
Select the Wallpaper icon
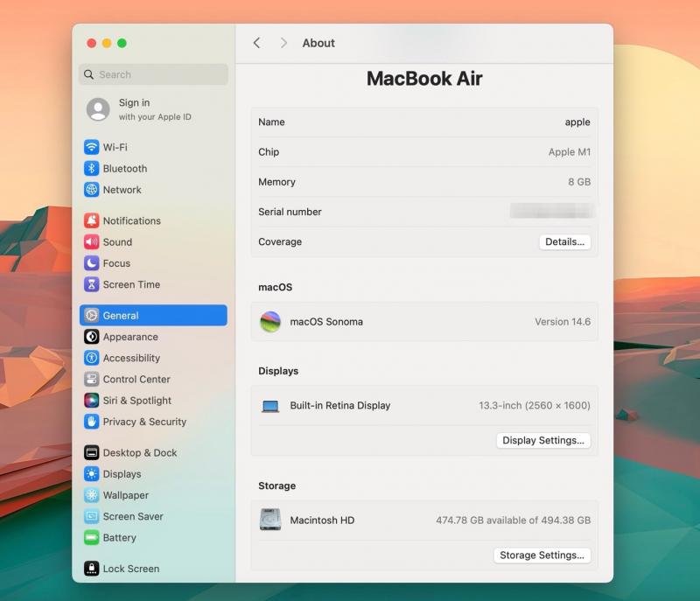click(x=92, y=495)
